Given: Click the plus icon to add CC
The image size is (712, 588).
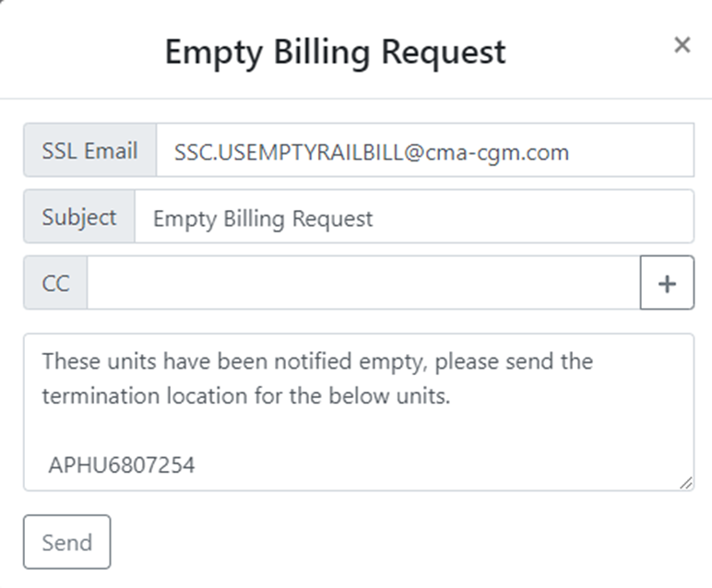Looking at the screenshot, I should coord(666,284).
